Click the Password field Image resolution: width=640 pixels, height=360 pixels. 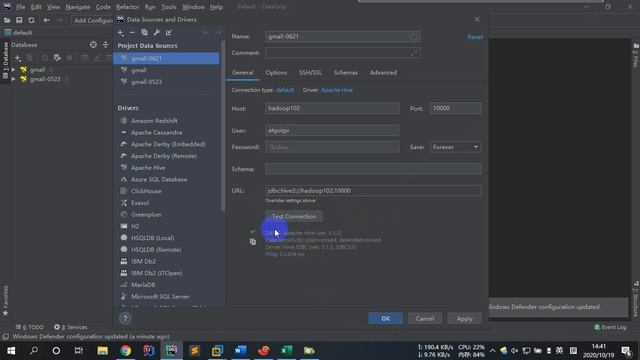pos(332,147)
